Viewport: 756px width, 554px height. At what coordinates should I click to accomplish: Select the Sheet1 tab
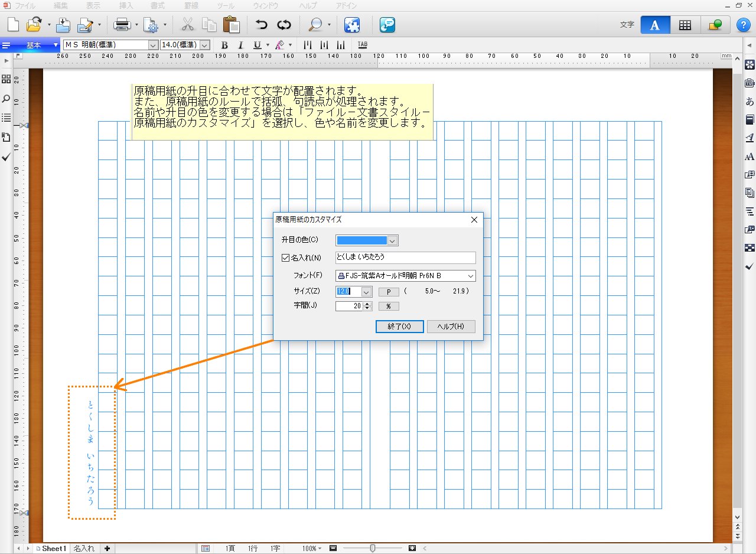51,549
